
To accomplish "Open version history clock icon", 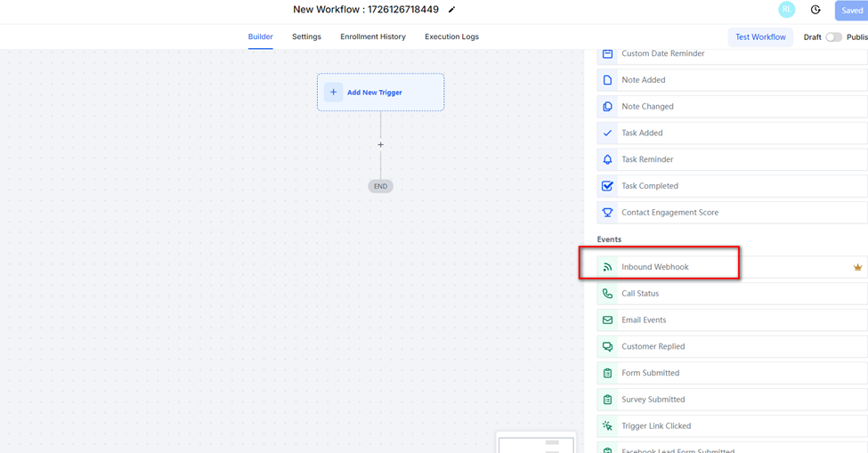I will click(815, 10).
